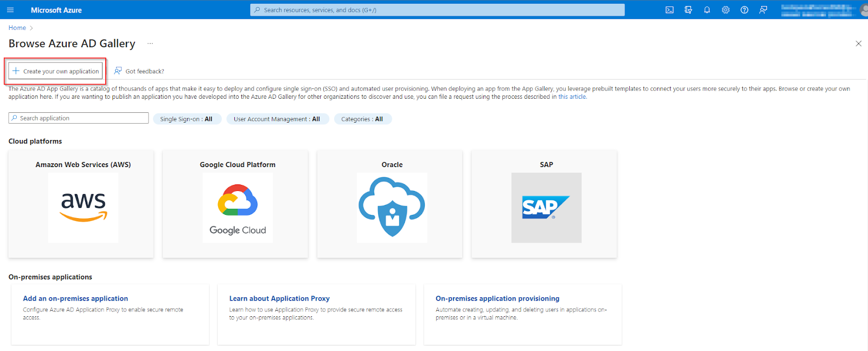Open the top bar Feedback icon
This screenshot has height=351, width=868.
tap(763, 10)
